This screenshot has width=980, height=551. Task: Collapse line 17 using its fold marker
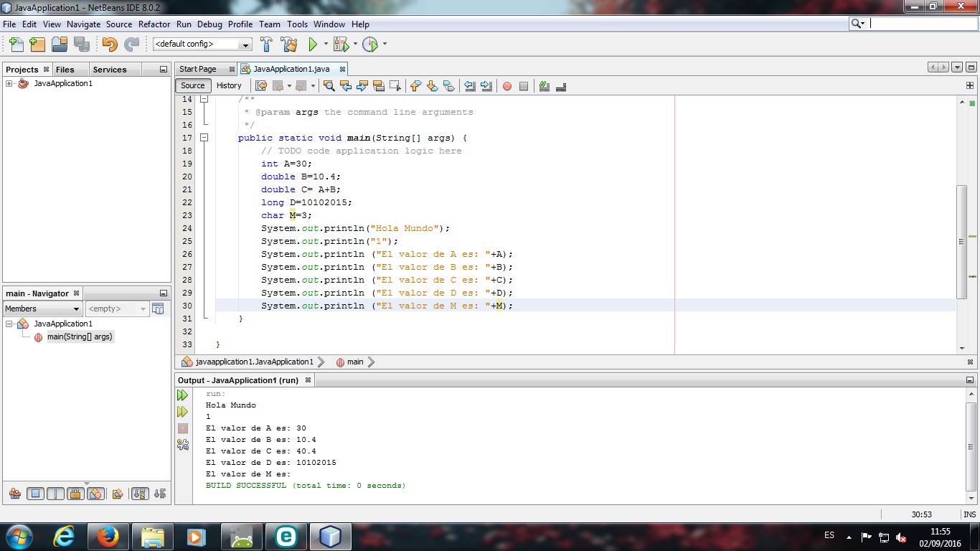(204, 138)
